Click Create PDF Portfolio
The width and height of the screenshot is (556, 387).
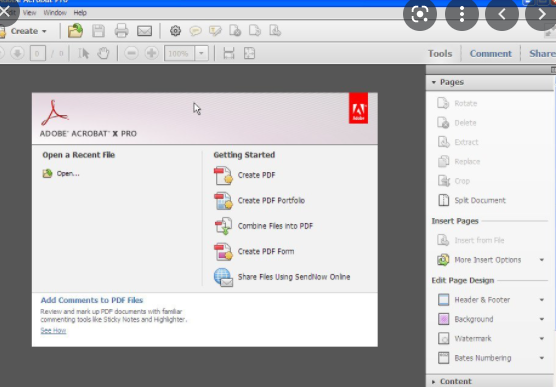point(259,201)
